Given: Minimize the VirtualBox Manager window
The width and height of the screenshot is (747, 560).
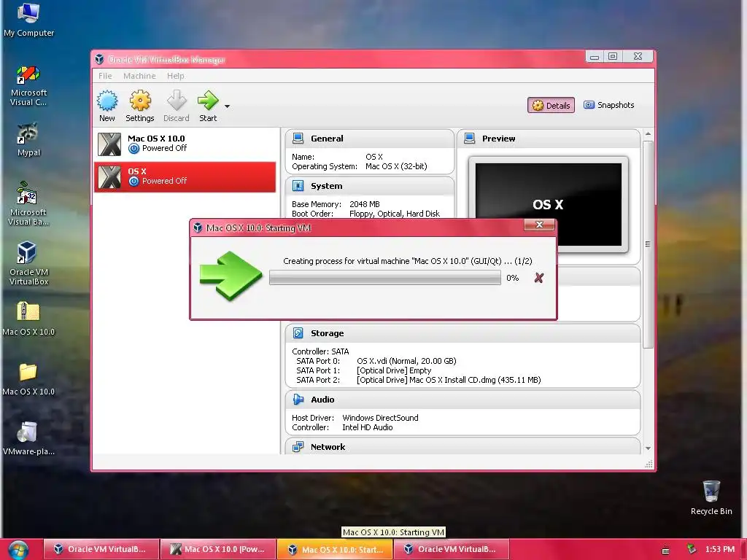Looking at the screenshot, I should coord(595,56).
